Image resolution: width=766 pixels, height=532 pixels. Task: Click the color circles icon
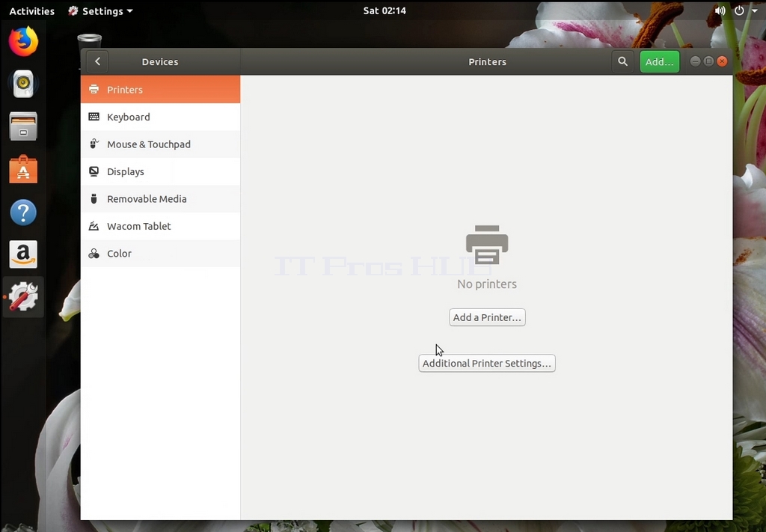coord(94,253)
